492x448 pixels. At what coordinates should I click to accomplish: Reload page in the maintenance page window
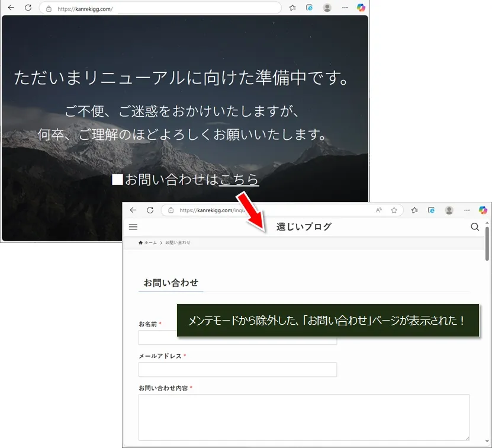[x=28, y=8]
